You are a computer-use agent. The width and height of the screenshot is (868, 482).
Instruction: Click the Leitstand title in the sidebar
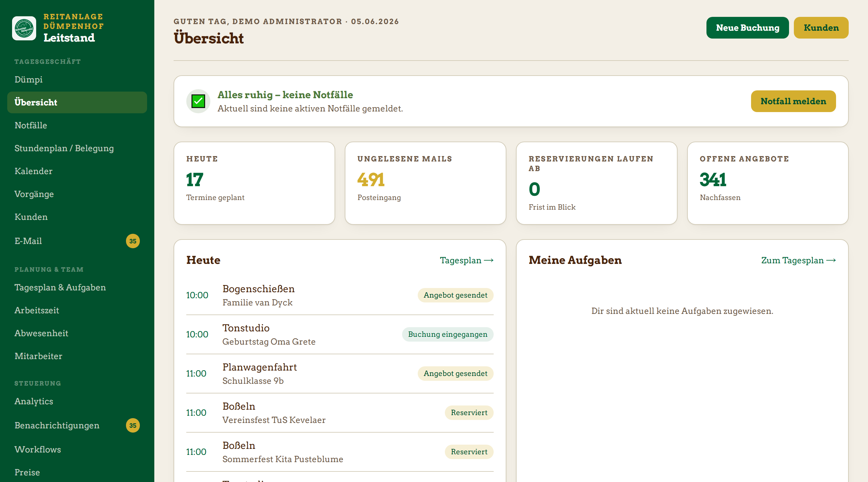[69, 38]
